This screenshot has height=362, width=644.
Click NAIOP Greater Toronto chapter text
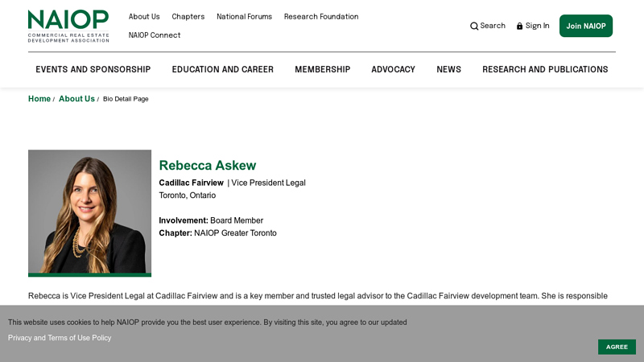235,233
